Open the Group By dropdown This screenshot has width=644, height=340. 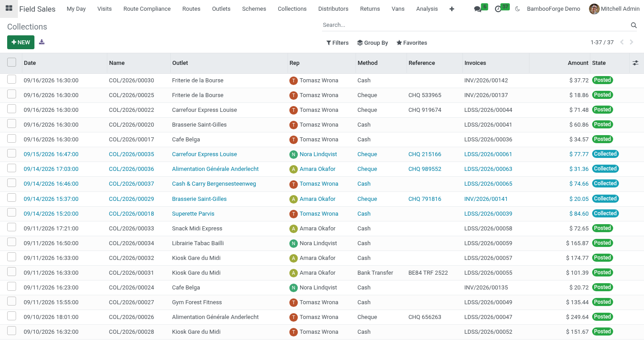tap(373, 43)
